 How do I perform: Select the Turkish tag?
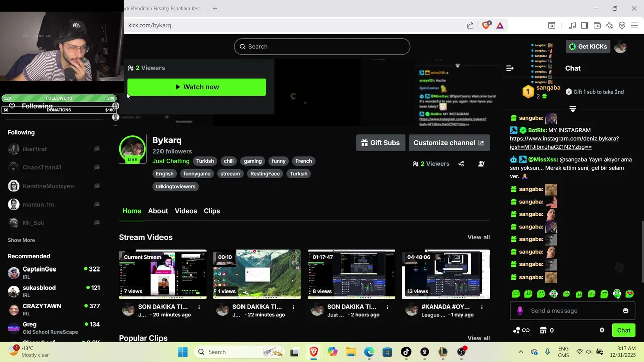205,161
